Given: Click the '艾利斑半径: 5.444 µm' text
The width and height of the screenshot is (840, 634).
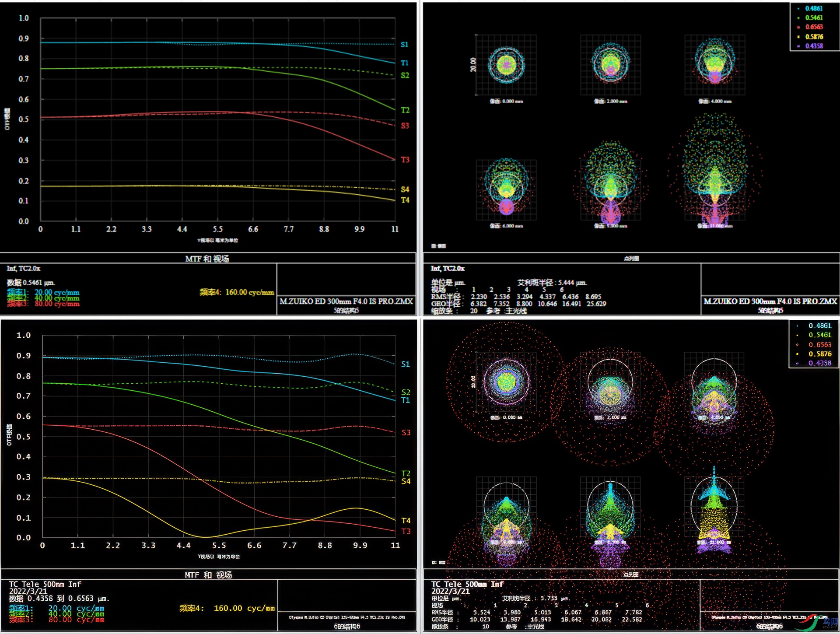Looking at the screenshot, I should point(552,283).
